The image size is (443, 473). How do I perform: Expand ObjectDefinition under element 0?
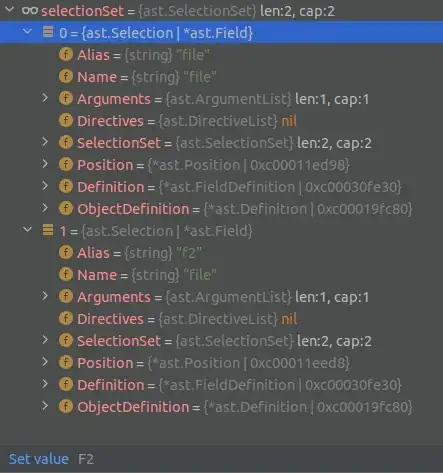click(x=45, y=208)
